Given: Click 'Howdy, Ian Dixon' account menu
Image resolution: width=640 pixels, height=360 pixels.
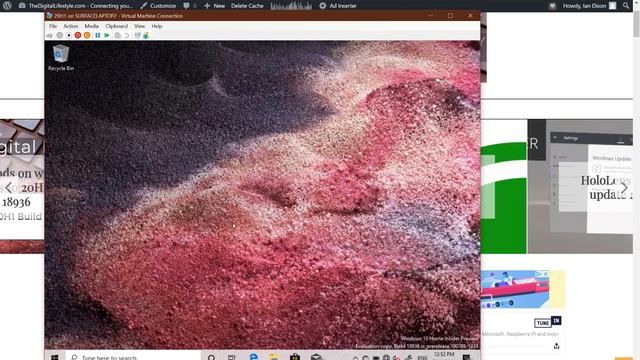Looking at the screenshot, I should pos(589,6).
